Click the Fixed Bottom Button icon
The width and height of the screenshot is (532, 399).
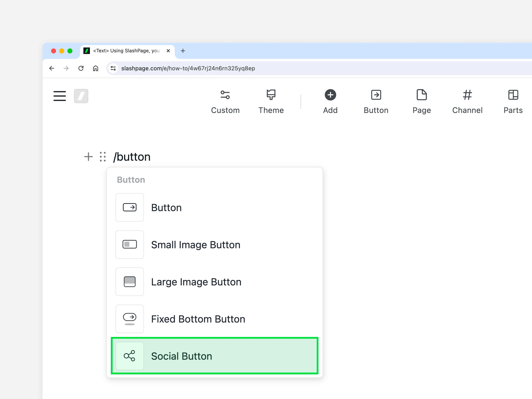point(130,319)
